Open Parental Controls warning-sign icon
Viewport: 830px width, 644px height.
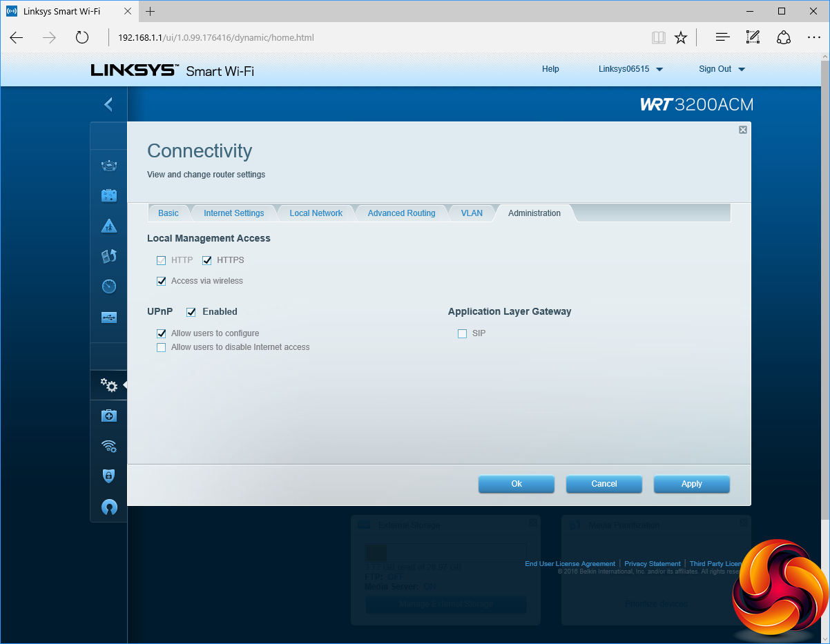pos(109,226)
